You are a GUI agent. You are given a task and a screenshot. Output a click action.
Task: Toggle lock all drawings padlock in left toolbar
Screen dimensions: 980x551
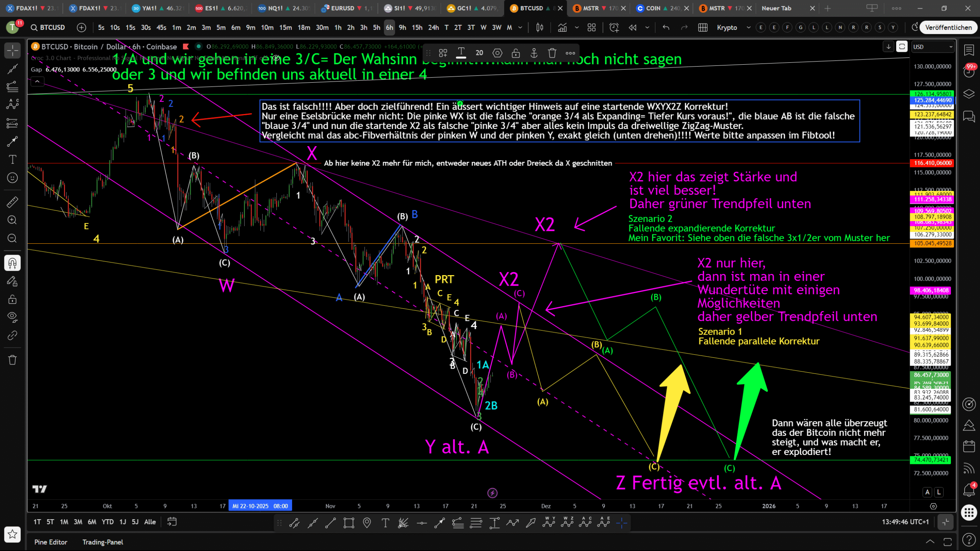point(12,299)
